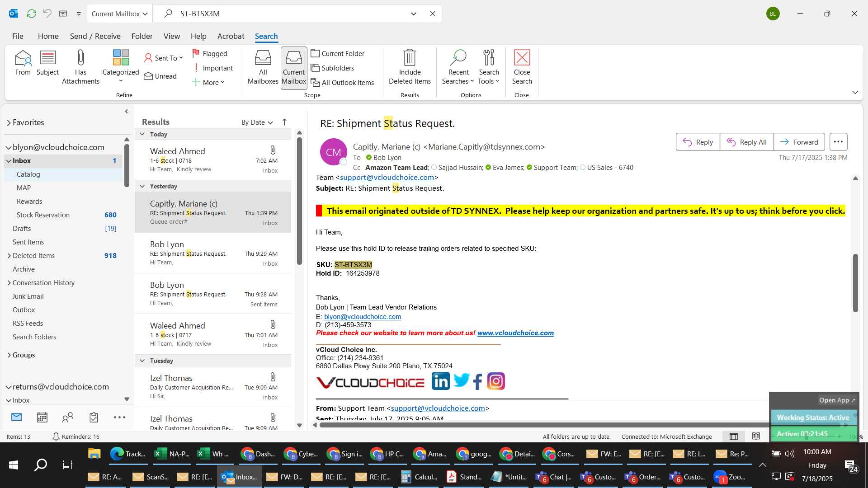
Task: Filter results by Has Attachments
Action: click(x=80, y=67)
